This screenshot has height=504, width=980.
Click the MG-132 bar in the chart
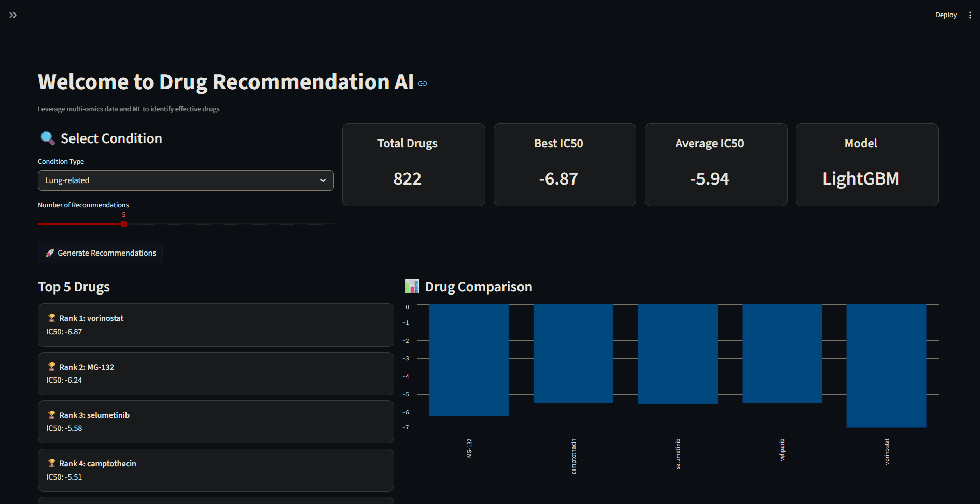[x=469, y=360]
